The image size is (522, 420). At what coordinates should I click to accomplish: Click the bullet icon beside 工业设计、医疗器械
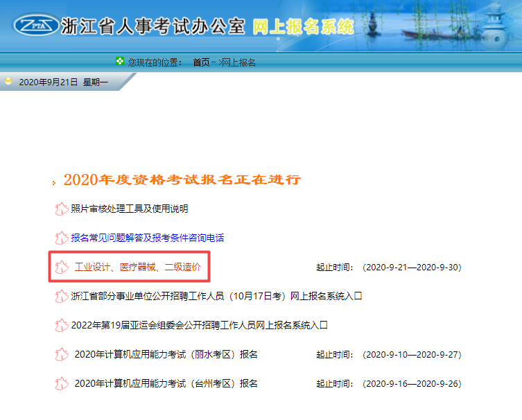click(x=62, y=267)
